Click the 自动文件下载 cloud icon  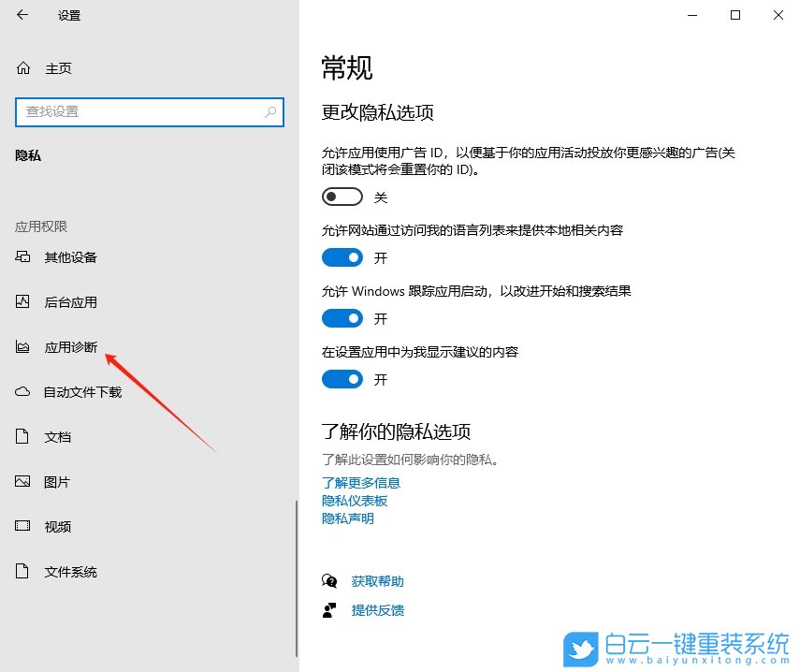pos(21,391)
